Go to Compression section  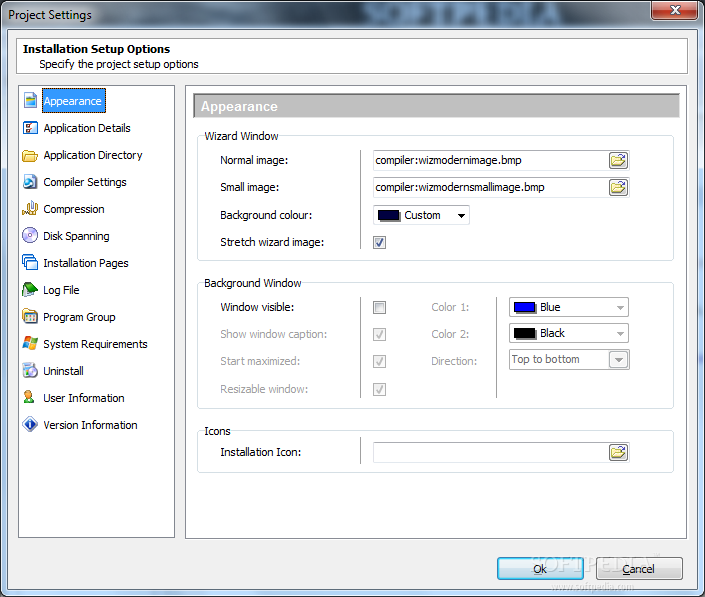pyautogui.click(x=74, y=209)
